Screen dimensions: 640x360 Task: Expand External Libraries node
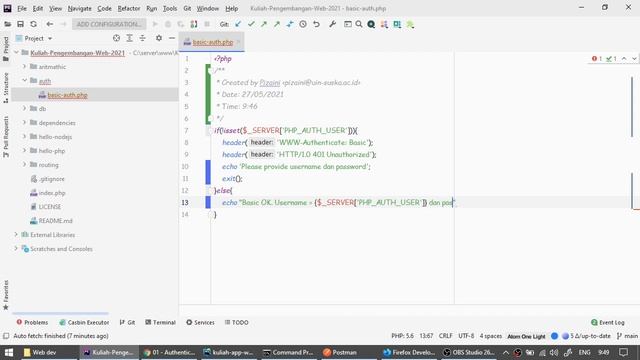point(16,235)
